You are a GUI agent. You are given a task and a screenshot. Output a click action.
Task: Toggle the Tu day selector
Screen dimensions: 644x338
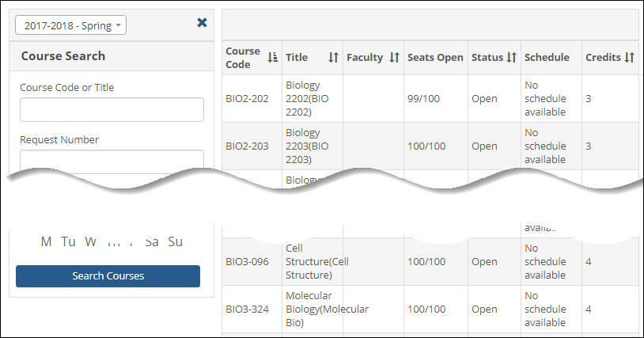pyautogui.click(x=69, y=242)
